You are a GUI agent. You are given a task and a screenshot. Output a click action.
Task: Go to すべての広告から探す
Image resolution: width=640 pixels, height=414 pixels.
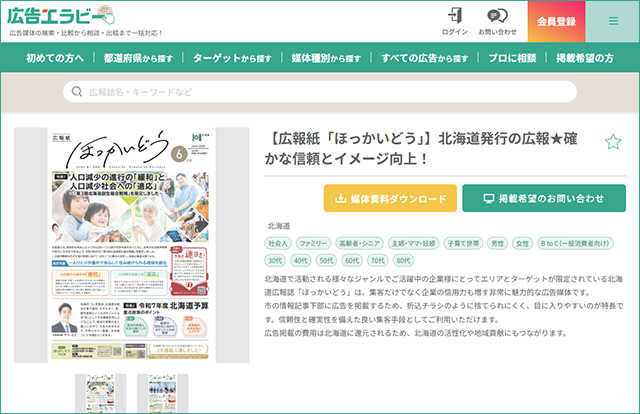click(425, 58)
